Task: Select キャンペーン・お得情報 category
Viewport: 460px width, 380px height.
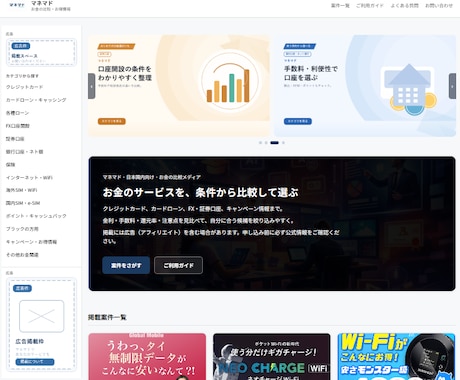Action: point(31,242)
